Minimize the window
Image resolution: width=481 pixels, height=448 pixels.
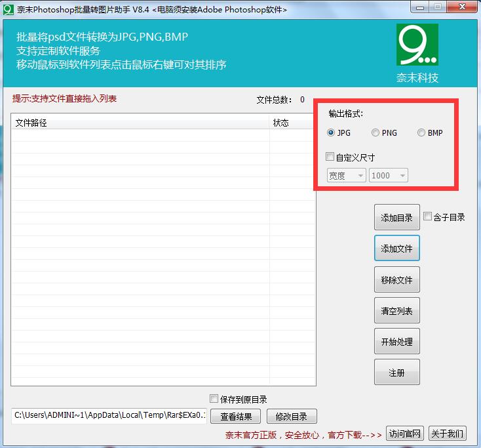tap(420, 7)
